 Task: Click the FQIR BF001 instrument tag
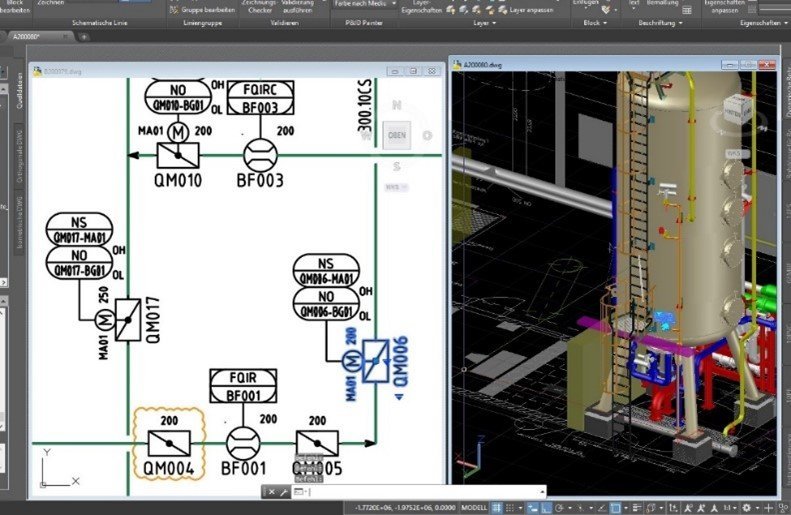tap(243, 386)
